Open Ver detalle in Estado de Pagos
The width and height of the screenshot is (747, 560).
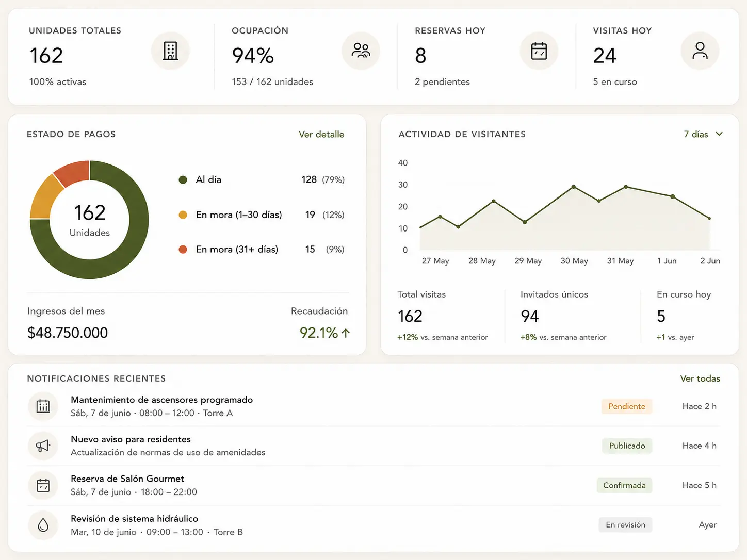click(321, 134)
